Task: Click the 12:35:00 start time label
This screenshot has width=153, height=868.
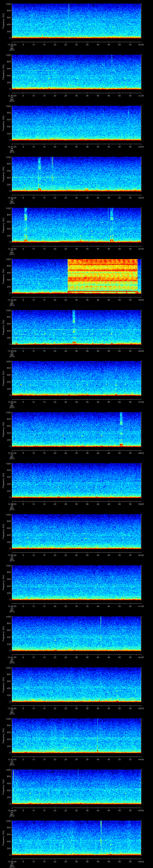Action: point(12,351)
